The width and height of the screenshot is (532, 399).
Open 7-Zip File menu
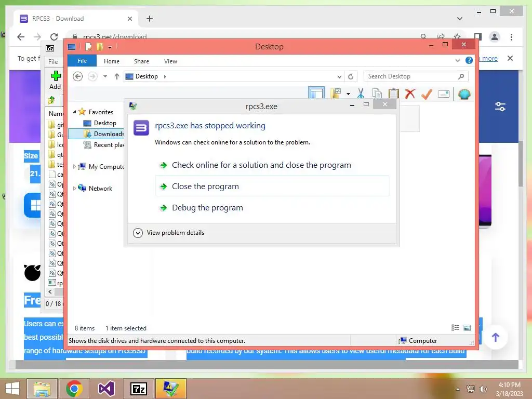(53, 61)
